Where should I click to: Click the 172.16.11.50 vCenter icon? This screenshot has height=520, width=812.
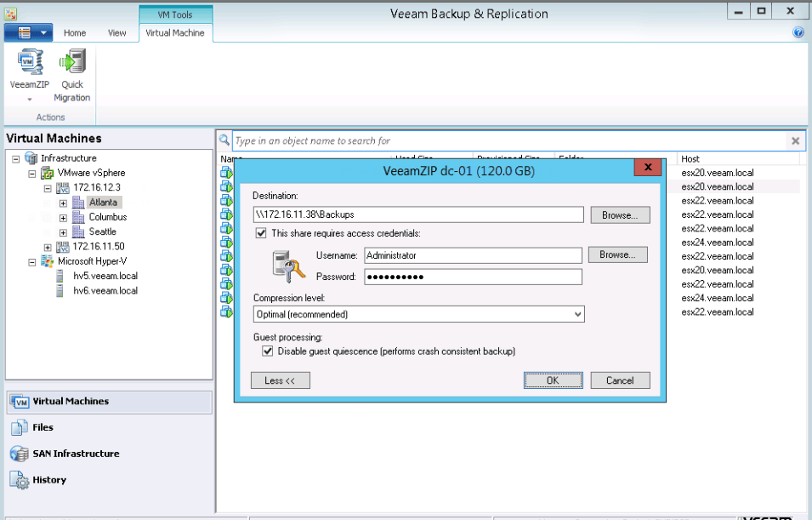(x=63, y=247)
